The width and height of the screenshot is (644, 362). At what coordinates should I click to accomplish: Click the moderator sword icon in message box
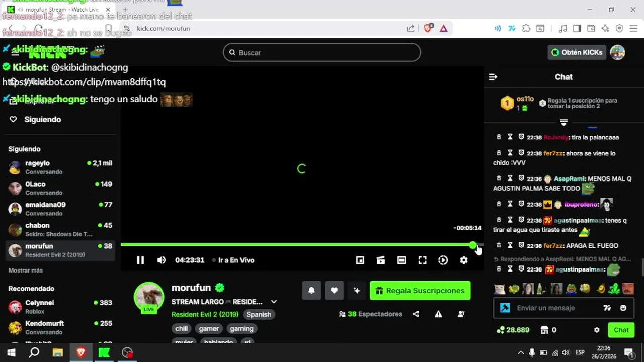[x=505, y=308]
